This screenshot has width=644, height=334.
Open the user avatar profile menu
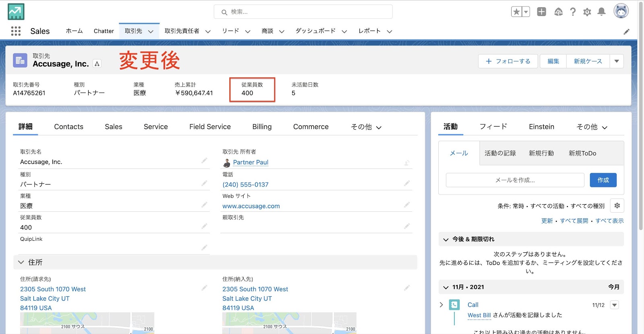[x=621, y=11]
